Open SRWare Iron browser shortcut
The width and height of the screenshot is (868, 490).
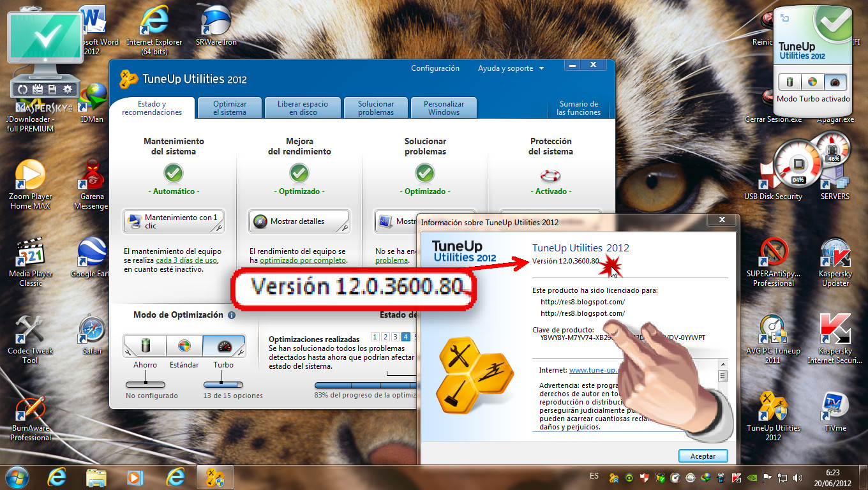tap(216, 26)
